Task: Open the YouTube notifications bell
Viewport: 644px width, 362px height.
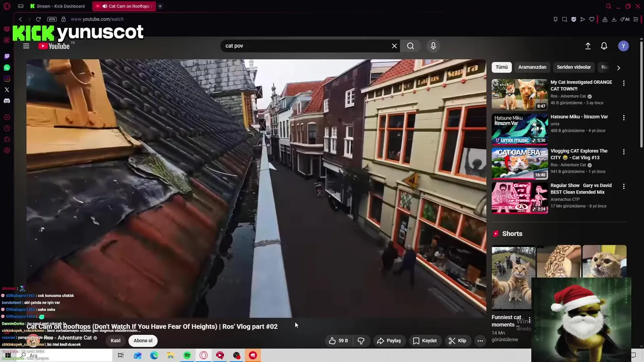Action: (x=604, y=46)
